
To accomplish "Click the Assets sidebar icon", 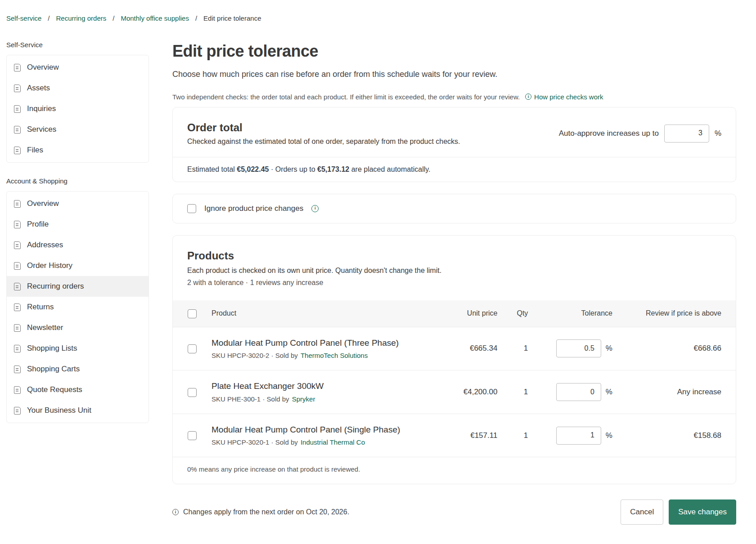I will point(18,88).
